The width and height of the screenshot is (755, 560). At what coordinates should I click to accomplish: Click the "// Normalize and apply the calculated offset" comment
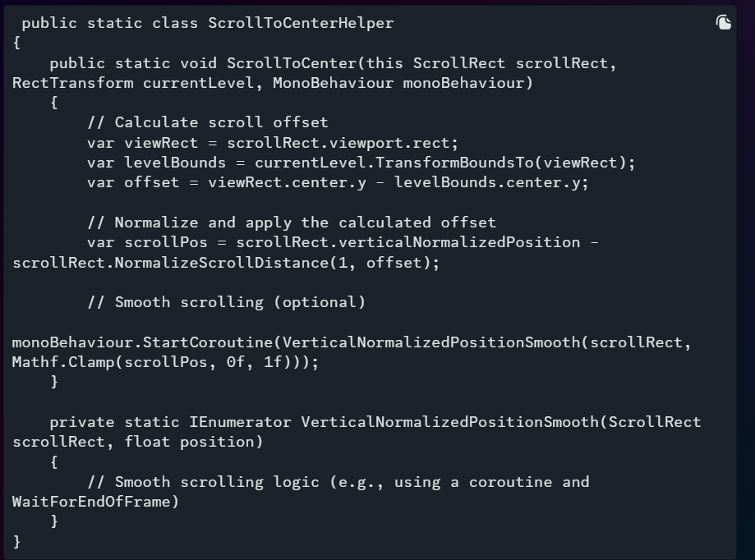[x=292, y=223]
